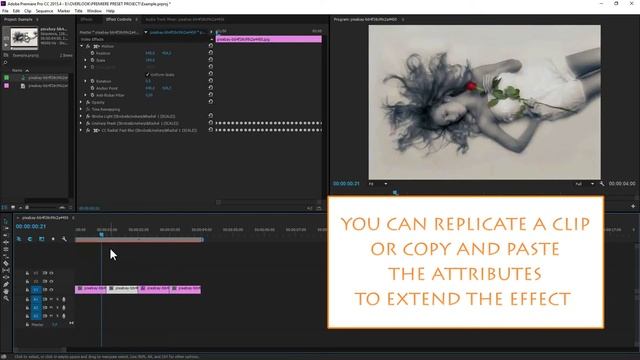640x360 pixels.
Task: Switch to the Audio Track Mixer tab
Action: [184, 19]
